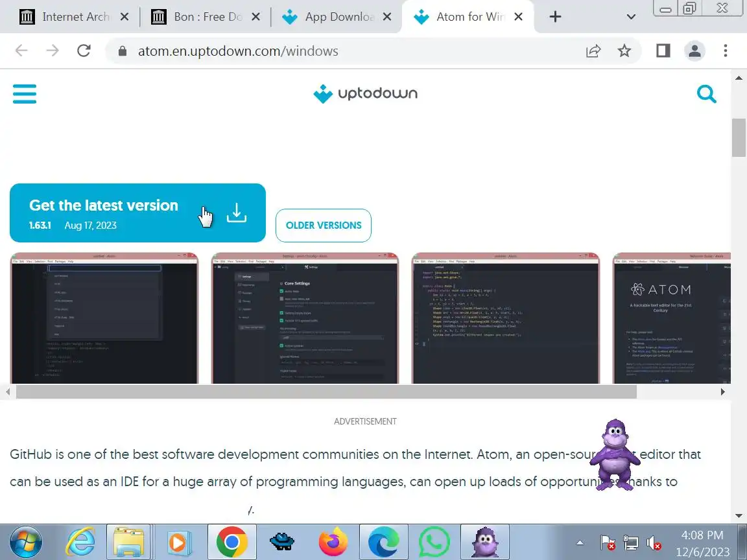The image size is (747, 560).
Task: Open the Windows Start menu
Action: tap(25, 542)
